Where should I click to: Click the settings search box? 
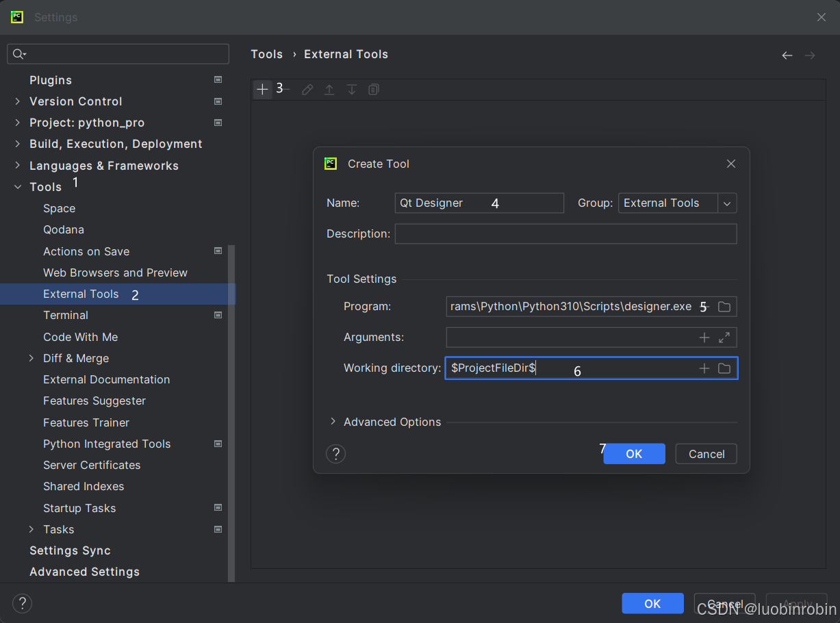pyautogui.click(x=118, y=54)
